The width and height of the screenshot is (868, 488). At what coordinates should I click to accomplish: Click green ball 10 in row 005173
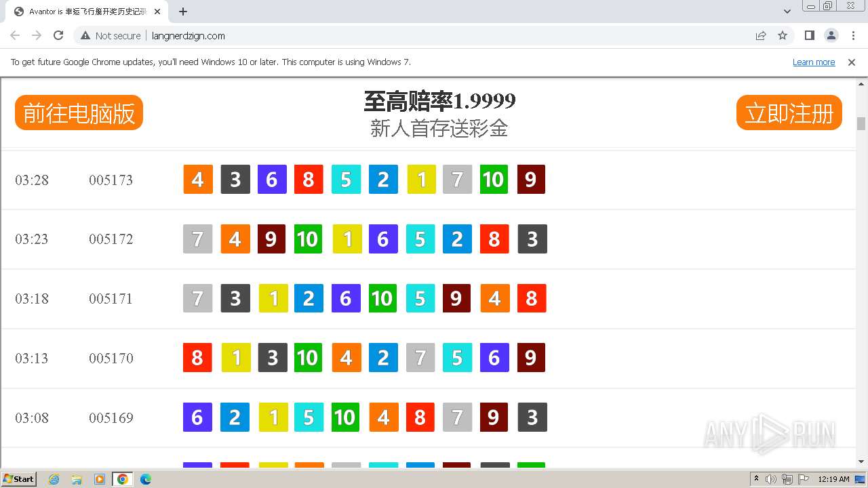tap(494, 180)
